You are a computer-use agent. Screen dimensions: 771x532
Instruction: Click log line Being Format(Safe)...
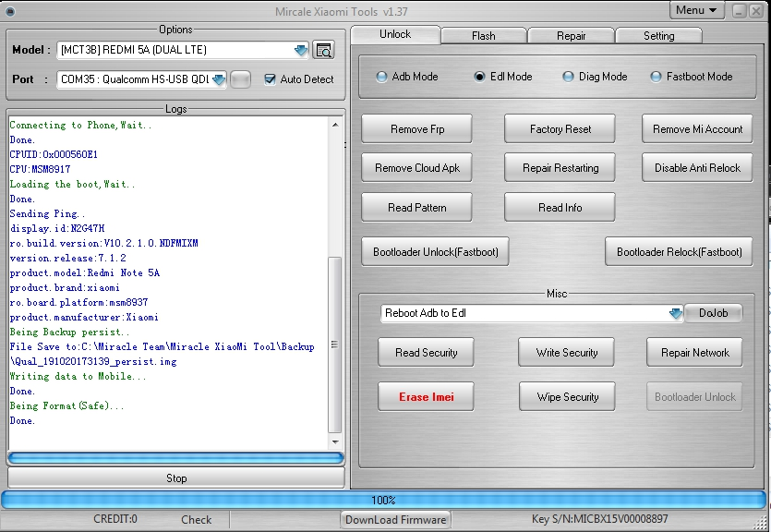click(66, 405)
